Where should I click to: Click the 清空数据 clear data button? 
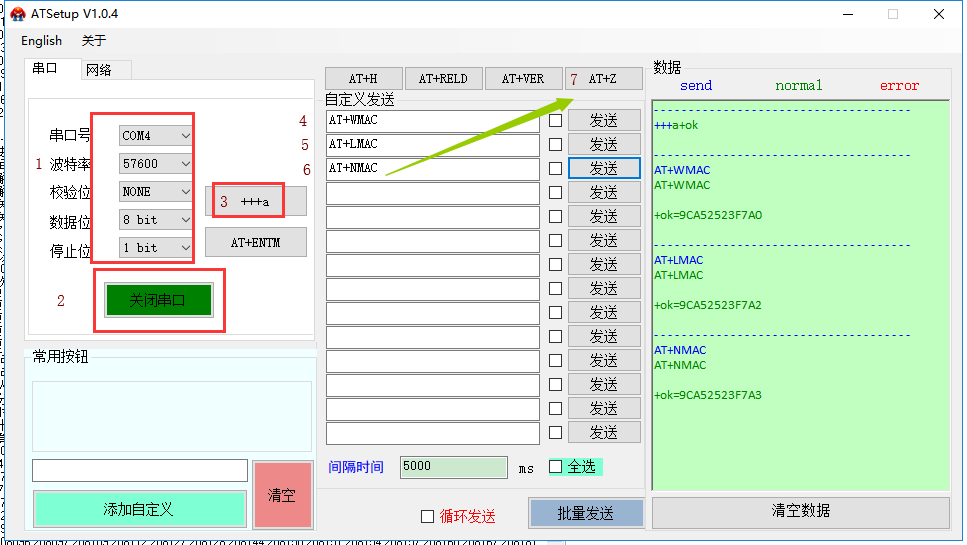click(x=800, y=511)
